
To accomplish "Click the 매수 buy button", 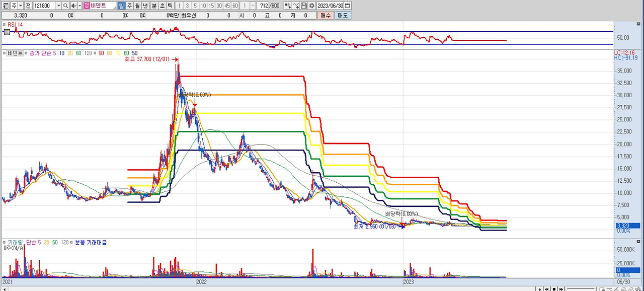I will tap(326, 16).
